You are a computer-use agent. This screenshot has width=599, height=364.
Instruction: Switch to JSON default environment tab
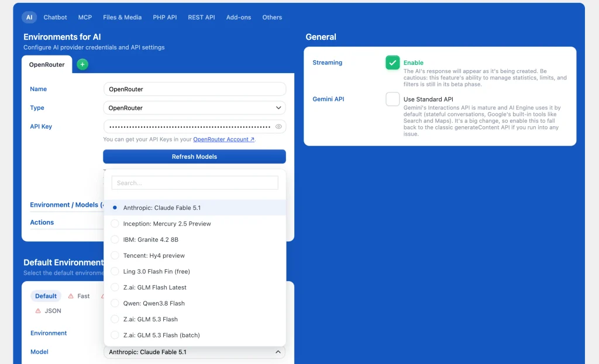[x=49, y=311]
